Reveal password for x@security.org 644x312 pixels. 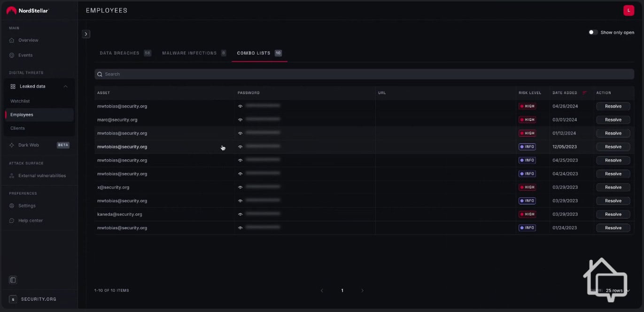[x=241, y=187]
